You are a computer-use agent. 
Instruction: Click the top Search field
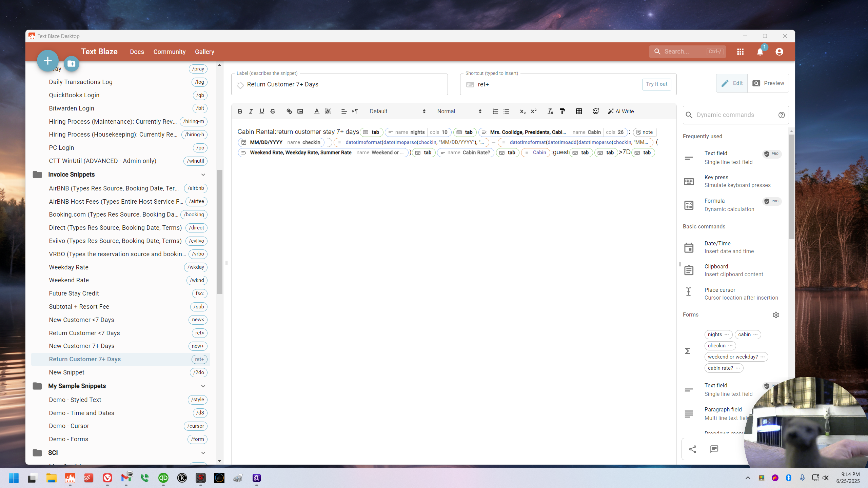(687, 52)
